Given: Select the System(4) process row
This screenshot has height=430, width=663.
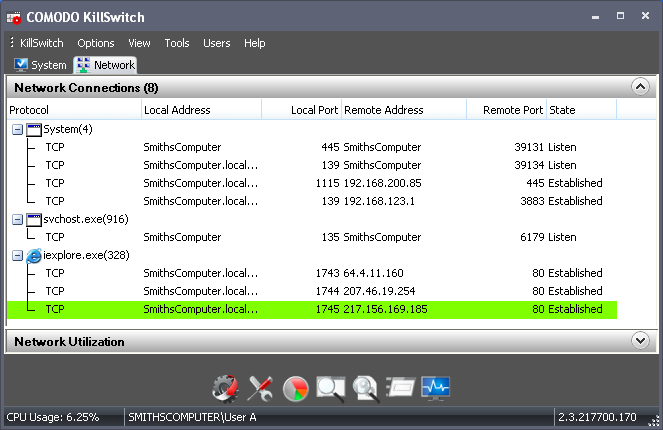Looking at the screenshot, I should point(312,129).
